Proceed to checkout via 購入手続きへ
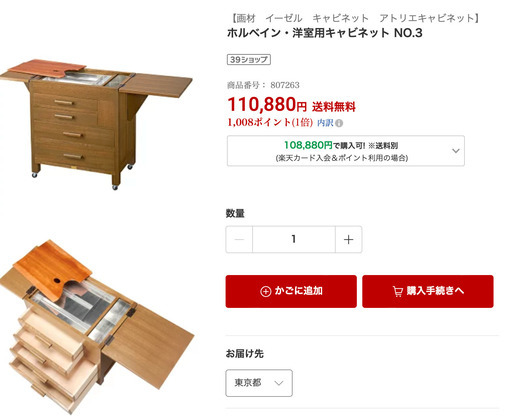 (428, 291)
